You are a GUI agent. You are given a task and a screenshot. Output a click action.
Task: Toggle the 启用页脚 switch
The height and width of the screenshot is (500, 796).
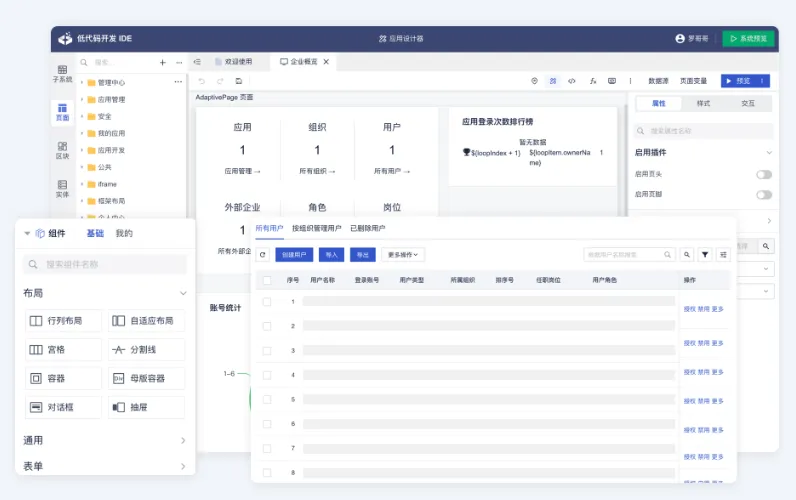coord(764,195)
